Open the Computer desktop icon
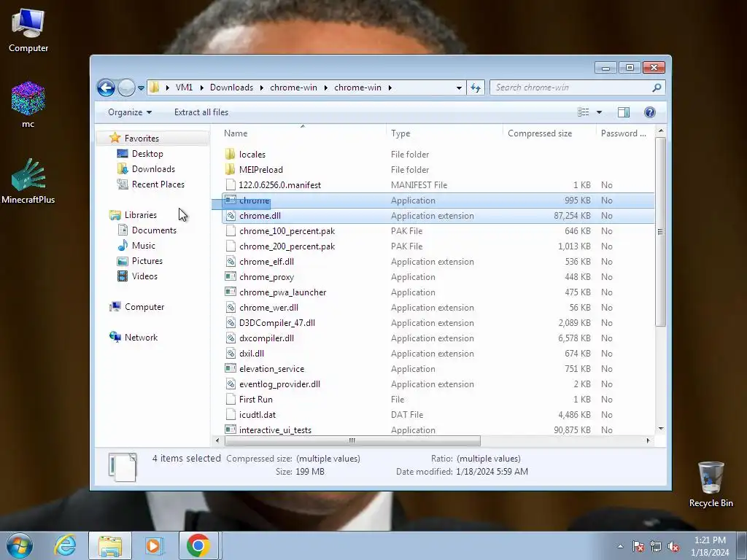 point(28,31)
